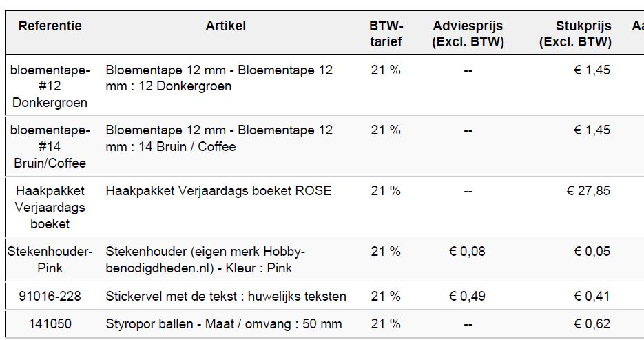
Task: Click the € 0,49 advice price
Action: click(x=468, y=296)
